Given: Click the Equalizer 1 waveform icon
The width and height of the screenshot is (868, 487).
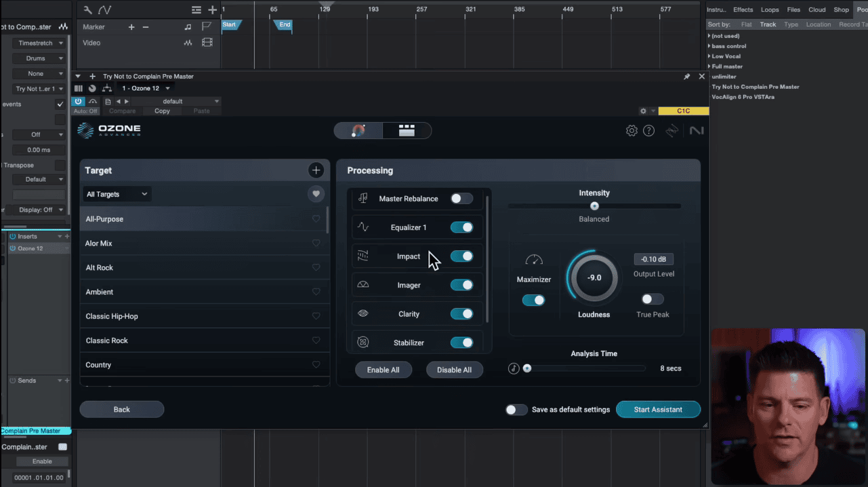Looking at the screenshot, I should [363, 227].
